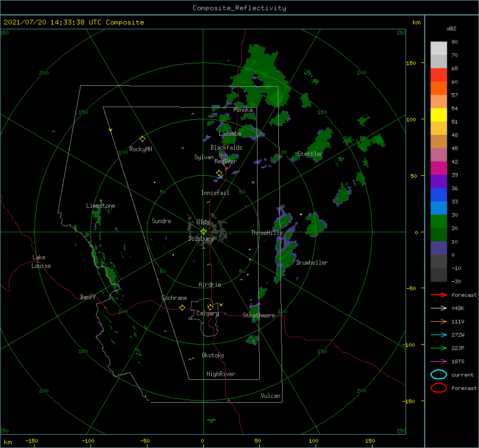Select the yellow 54–51 dBZ color swatch
479x448 pixels.
pos(439,115)
